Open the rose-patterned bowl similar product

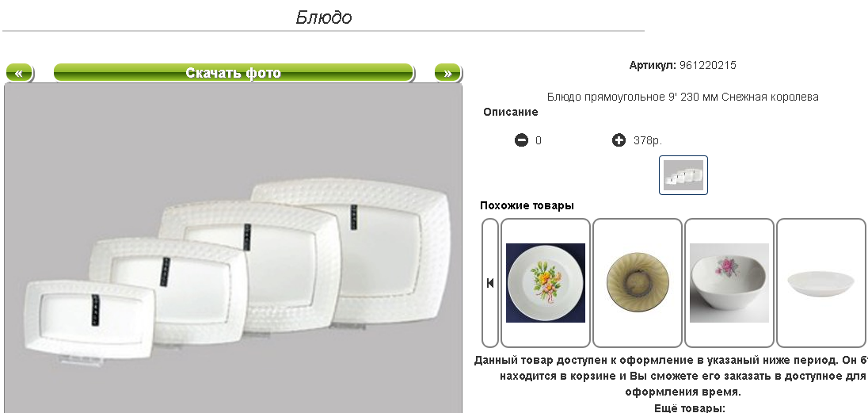(x=729, y=283)
